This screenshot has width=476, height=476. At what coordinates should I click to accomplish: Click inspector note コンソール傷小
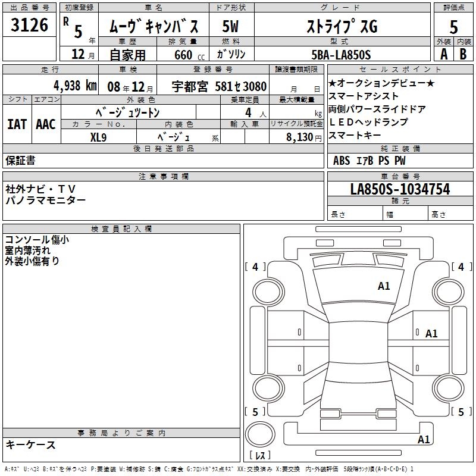(x=37, y=240)
